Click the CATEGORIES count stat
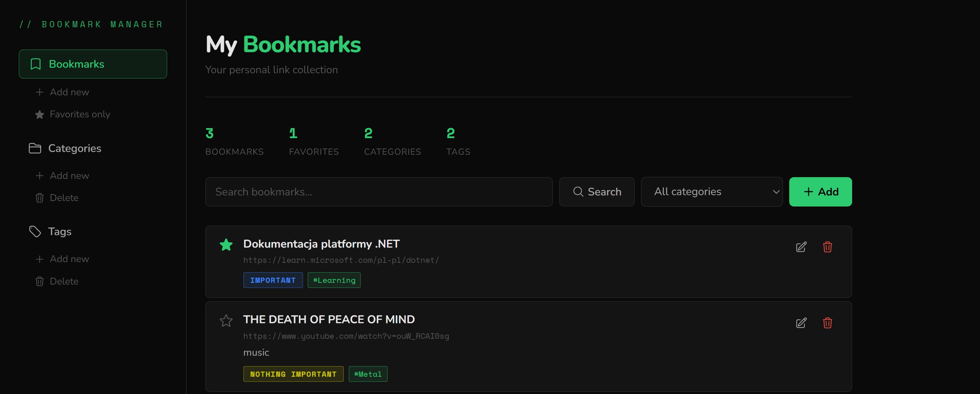 pyautogui.click(x=393, y=142)
